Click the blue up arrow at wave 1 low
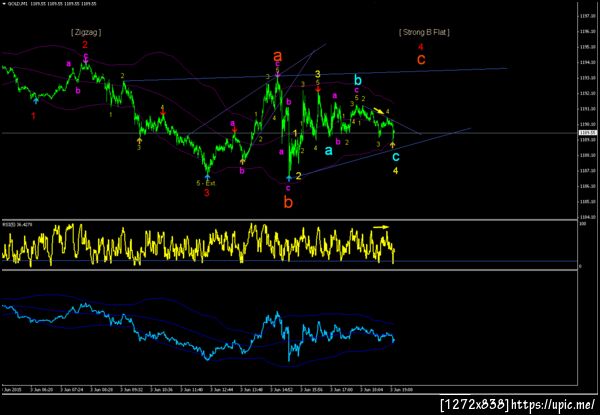Viewport: 600px width, 415px height. coord(36,101)
